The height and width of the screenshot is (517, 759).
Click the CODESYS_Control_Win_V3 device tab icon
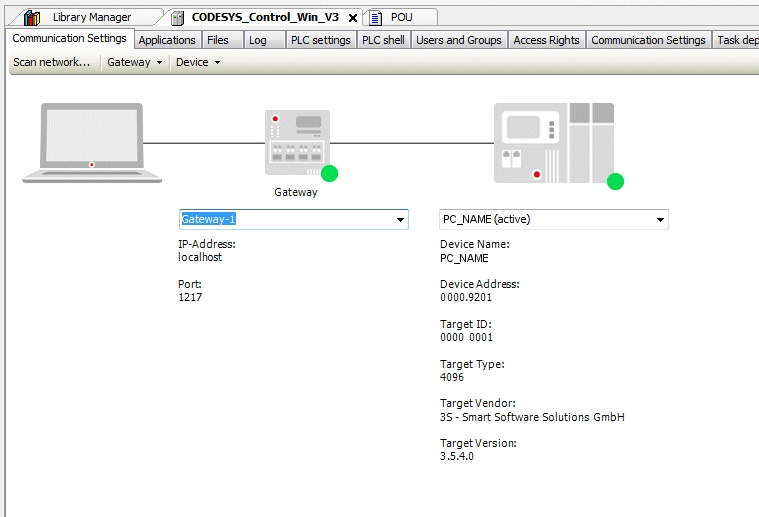coord(178,18)
